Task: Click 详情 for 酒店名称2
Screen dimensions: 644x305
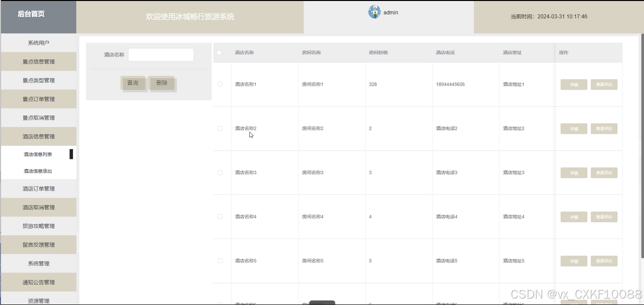Action: pos(574,129)
